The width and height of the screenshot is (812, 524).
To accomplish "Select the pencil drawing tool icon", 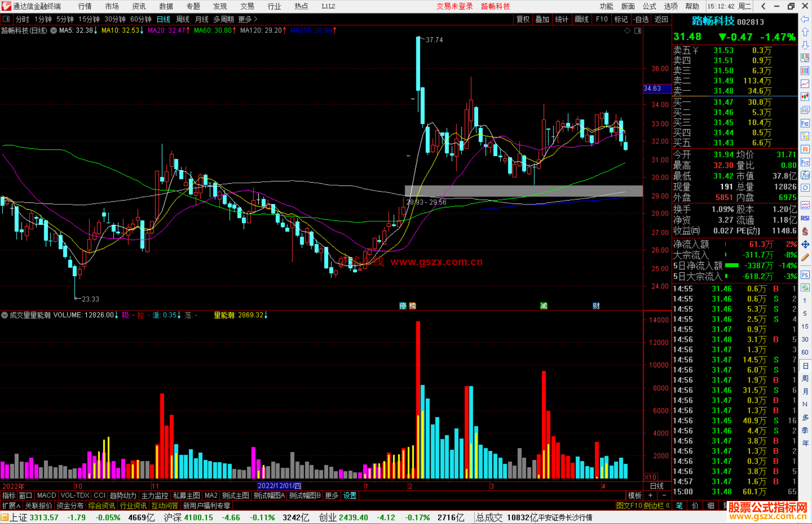I will tap(805, 257).
